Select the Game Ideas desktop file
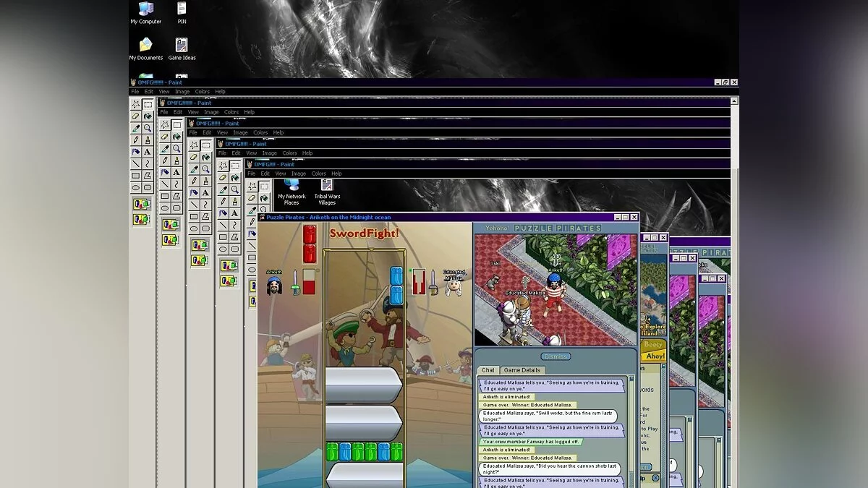Viewport: 868px width, 488px height. pos(182,48)
